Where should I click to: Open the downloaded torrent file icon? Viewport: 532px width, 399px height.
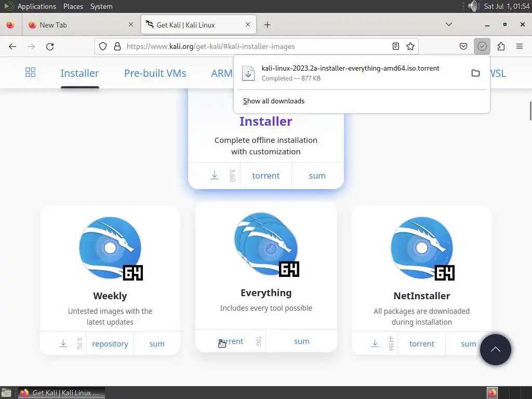tap(248, 73)
